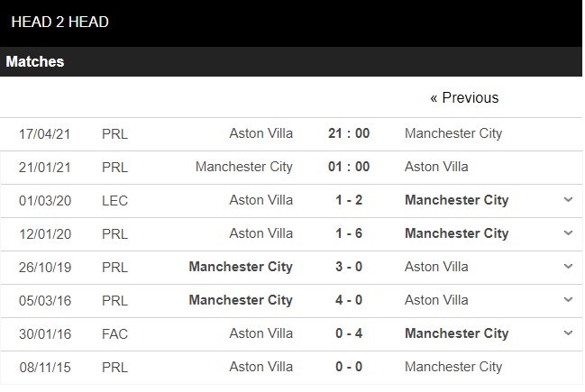Screen dimensions: 585x392
Task: Open the 01 : 00 fixture on 21/01/21
Action: tap(349, 167)
